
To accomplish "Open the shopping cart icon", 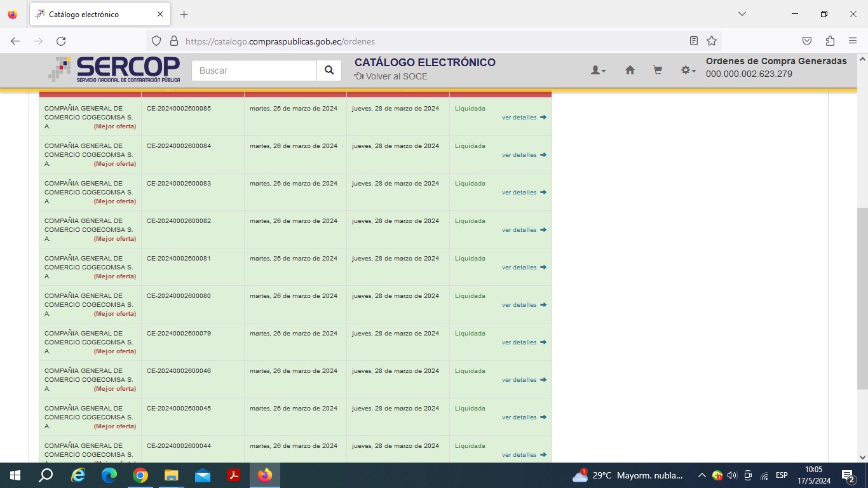I will [x=658, y=71].
